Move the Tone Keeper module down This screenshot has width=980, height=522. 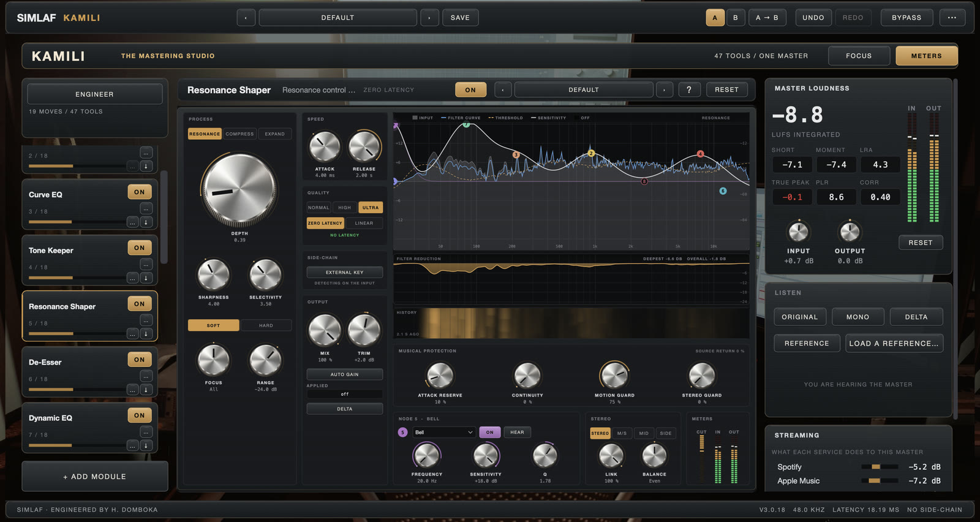[x=146, y=278]
